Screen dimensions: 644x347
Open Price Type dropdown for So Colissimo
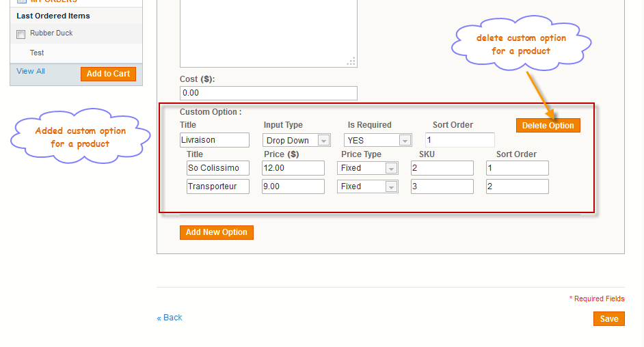368,168
